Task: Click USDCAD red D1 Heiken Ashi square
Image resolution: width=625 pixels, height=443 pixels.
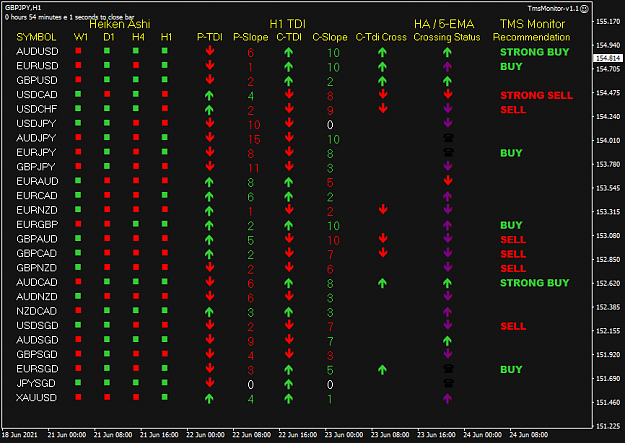Action: point(107,94)
